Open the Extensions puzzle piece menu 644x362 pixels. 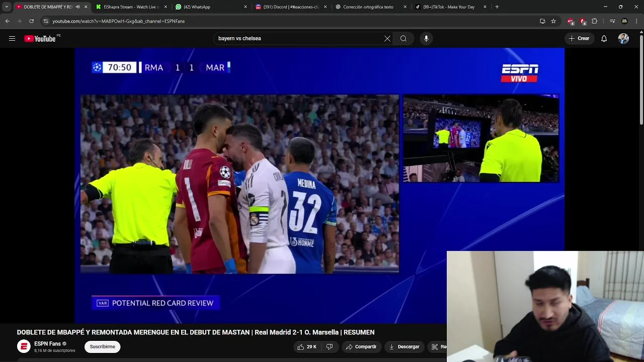coord(595,21)
